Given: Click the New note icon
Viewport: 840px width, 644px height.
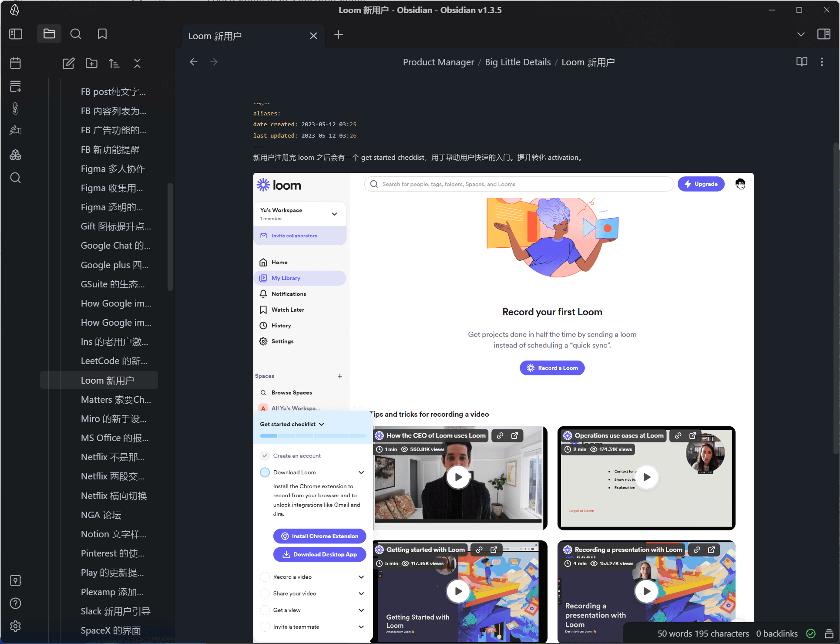Looking at the screenshot, I should pos(68,64).
